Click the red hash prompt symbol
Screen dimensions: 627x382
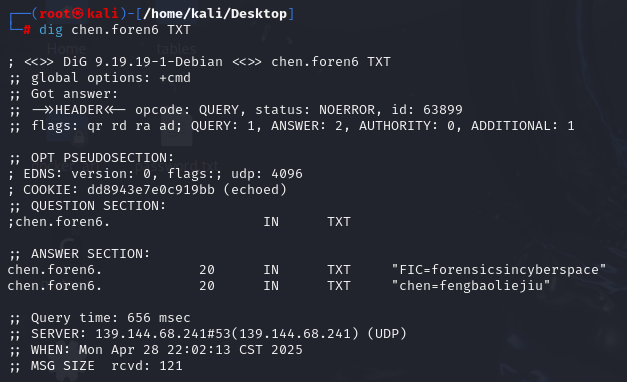(x=27, y=30)
